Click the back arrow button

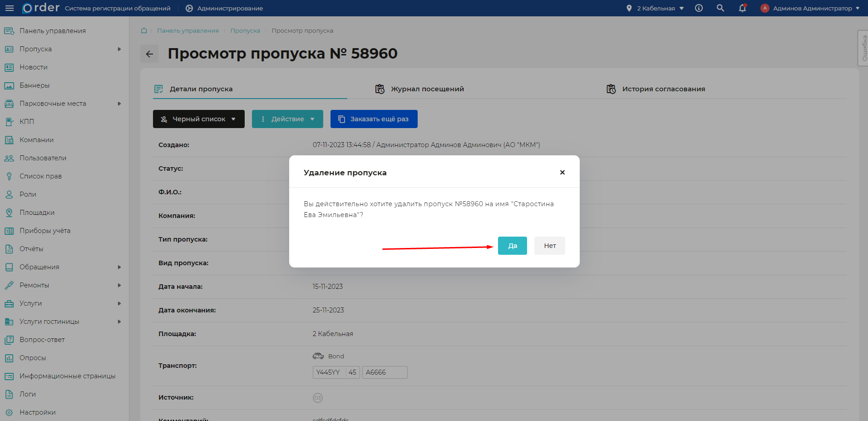coord(149,54)
